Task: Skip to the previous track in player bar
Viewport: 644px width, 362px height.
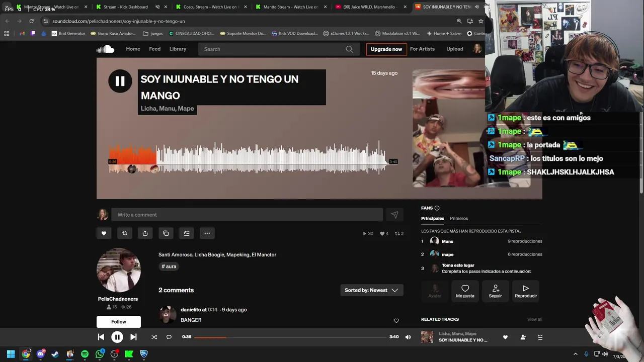Action: click(101, 337)
